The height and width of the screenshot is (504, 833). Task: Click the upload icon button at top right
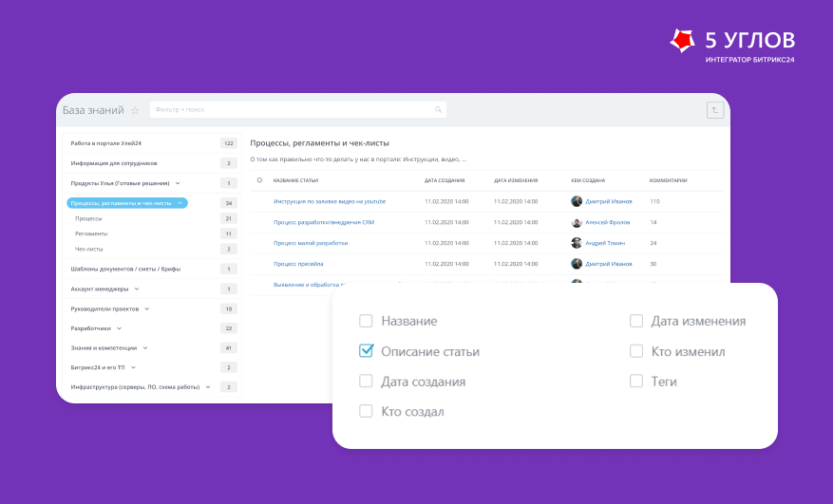715,110
